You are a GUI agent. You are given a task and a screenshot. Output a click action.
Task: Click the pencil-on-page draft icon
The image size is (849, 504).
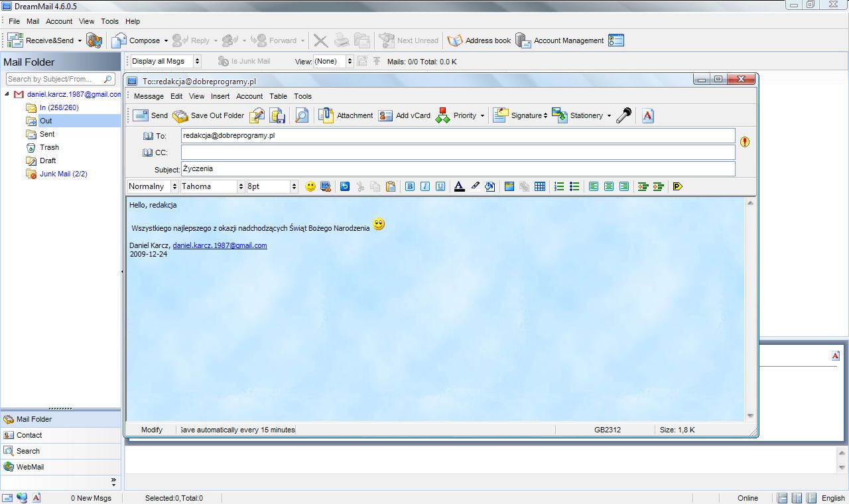[257, 115]
